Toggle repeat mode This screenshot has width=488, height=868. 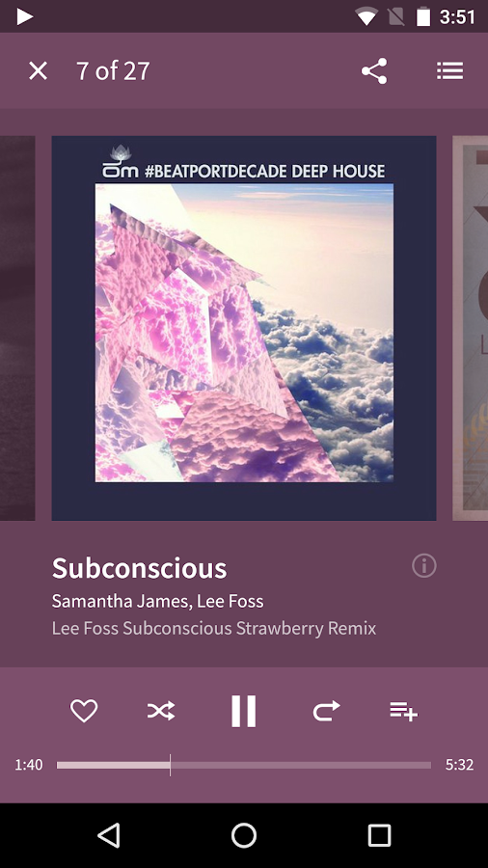pos(326,710)
